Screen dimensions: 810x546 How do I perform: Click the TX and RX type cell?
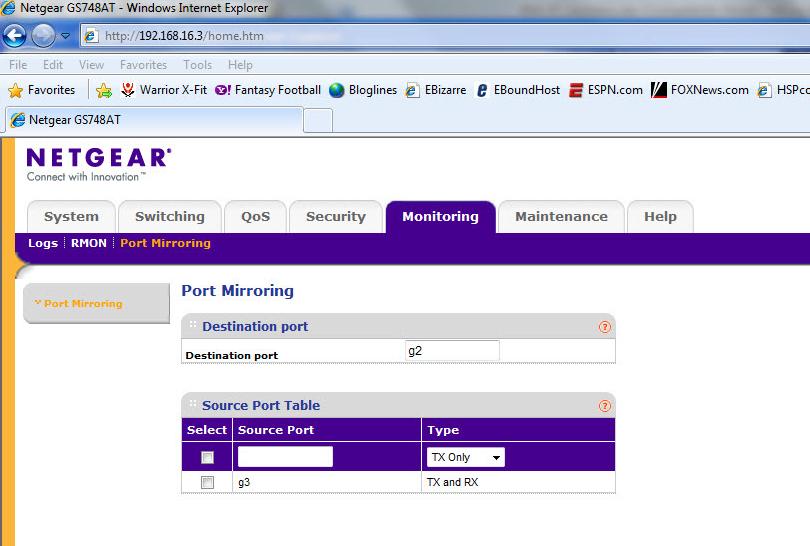click(x=518, y=482)
